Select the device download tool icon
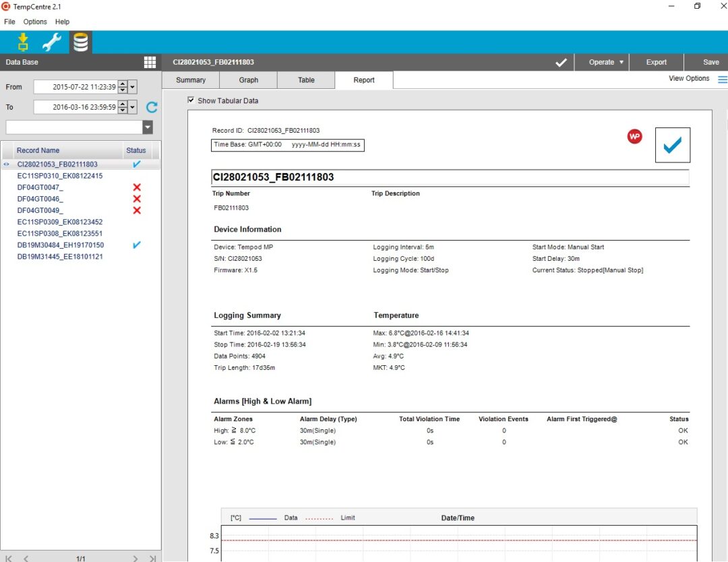728x562 pixels. pyautogui.click(x=22, y=41)
